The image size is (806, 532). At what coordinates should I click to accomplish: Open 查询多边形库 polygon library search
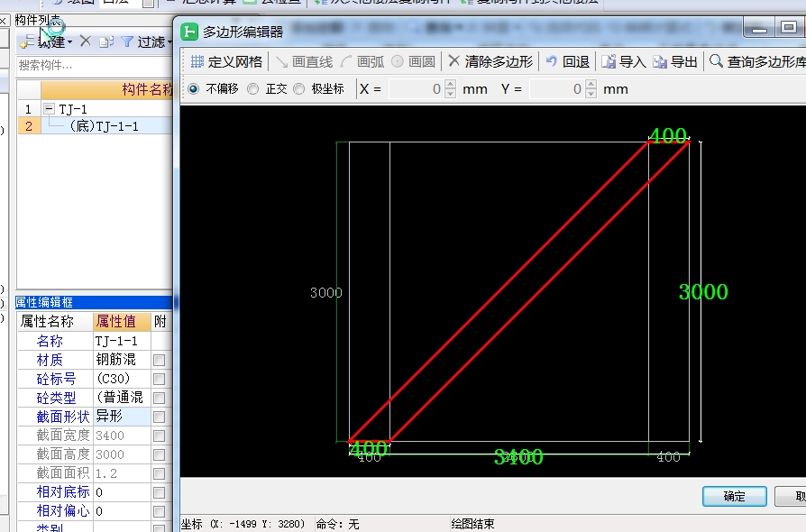click(x=757, y=61)
